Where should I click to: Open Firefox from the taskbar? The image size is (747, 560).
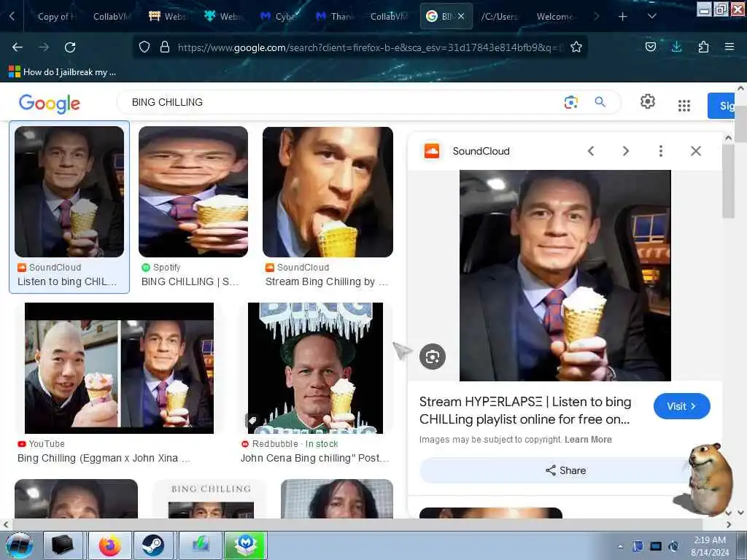point(109,545)
